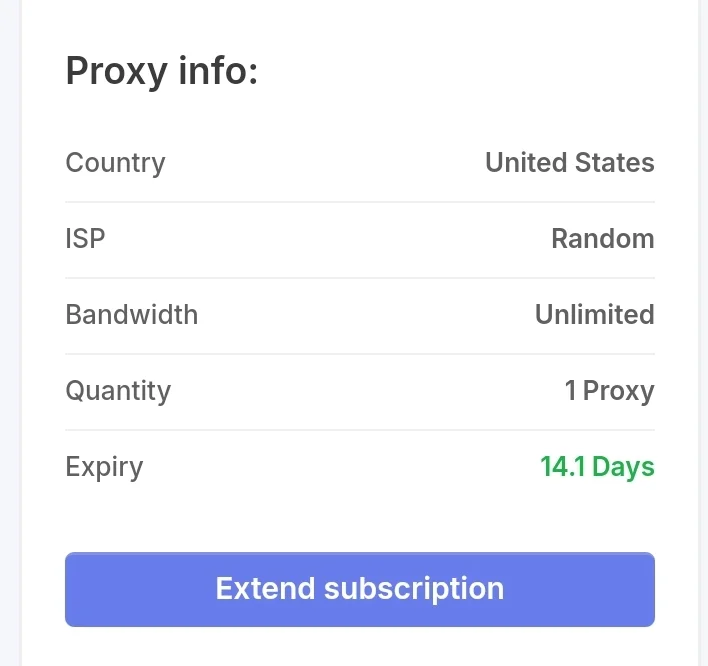The height and width of the screenshot is (666, 708).
Task: Click the gray page margin left of card
Action: coord(9,333)
